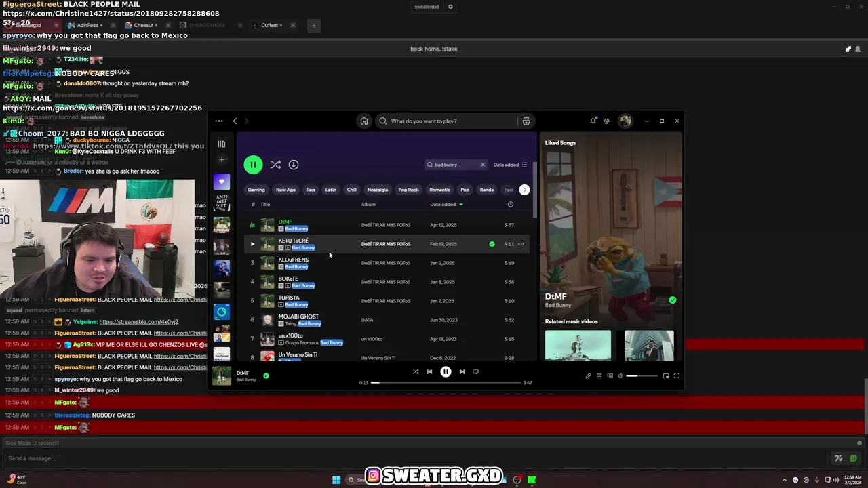Show more genre chips with arrow
868x488 pixels.
click(x=524, y=190)
